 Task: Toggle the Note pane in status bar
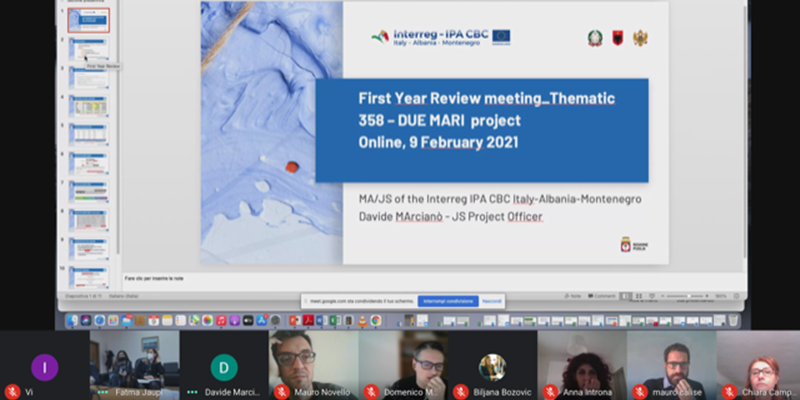(x=572, y=296)
